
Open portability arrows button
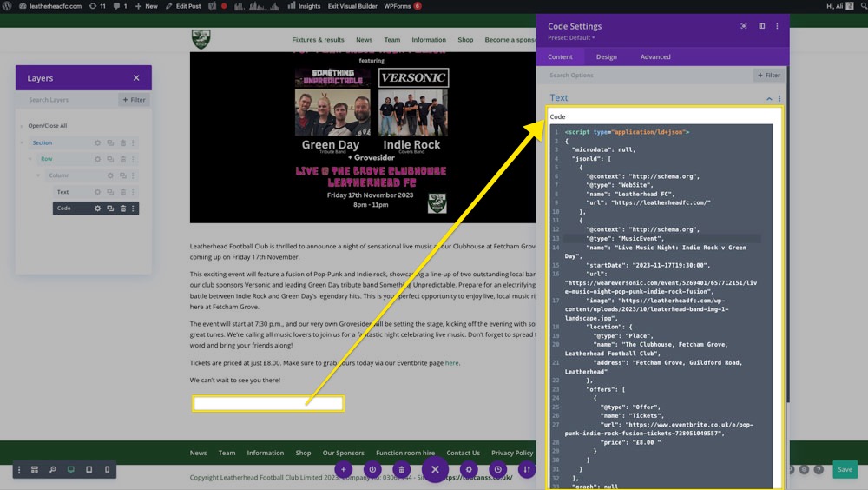527,469
